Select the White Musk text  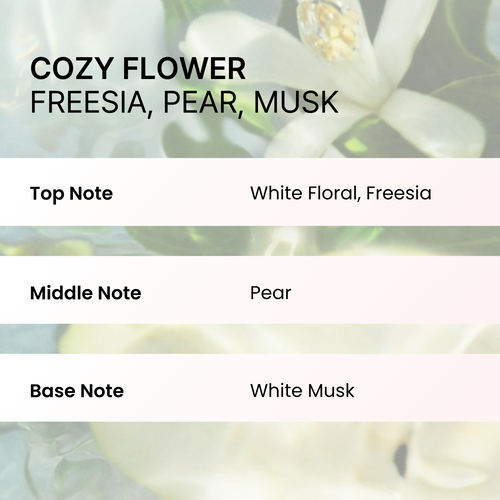[302, 391]
